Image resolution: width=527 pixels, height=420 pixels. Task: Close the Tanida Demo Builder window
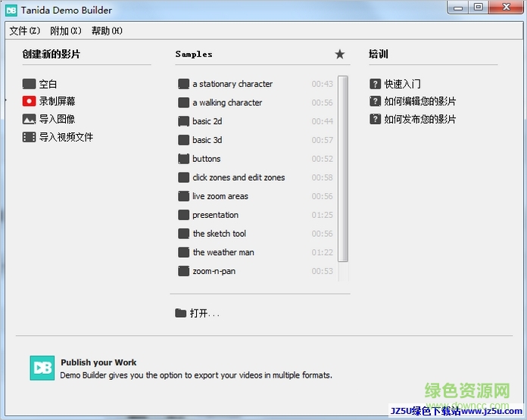click(x=506, y=8)
